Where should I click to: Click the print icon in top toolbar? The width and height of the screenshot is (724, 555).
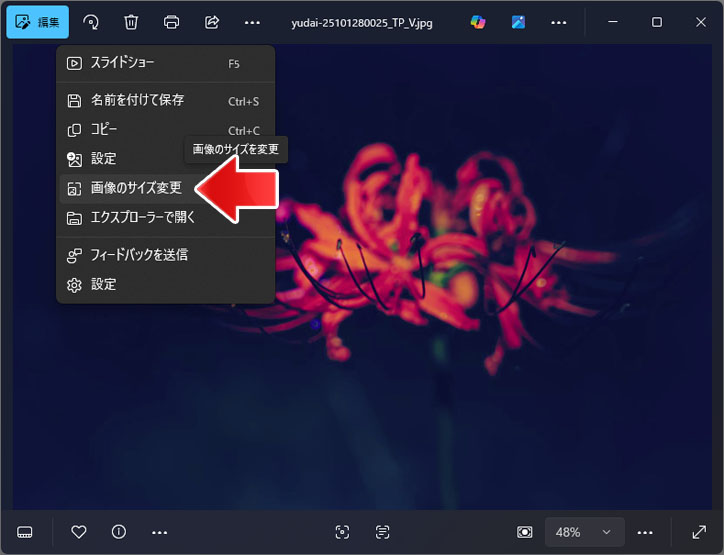pos(171,22)
